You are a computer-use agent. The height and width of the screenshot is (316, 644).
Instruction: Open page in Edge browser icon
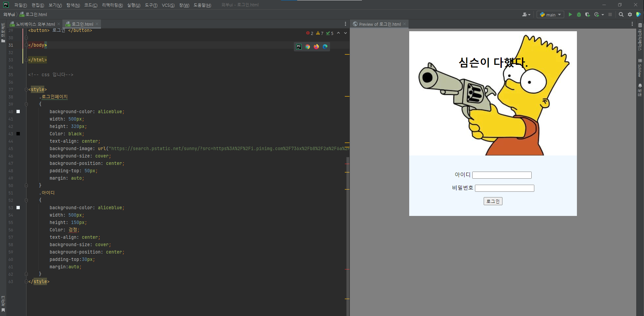click(325, 47)
